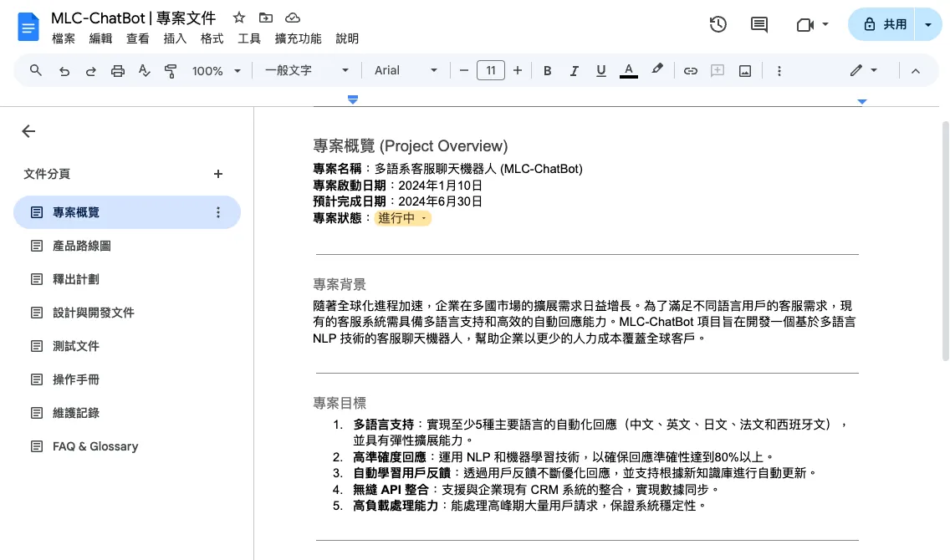Activate the paint format tool
This screenshot has height=560, width=950.
point(171,71)
